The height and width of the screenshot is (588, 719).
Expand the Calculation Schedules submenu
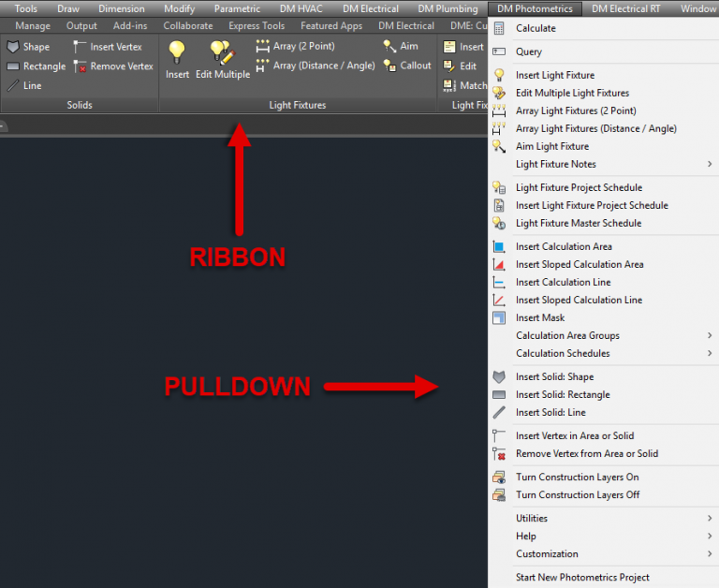[603, 354]
